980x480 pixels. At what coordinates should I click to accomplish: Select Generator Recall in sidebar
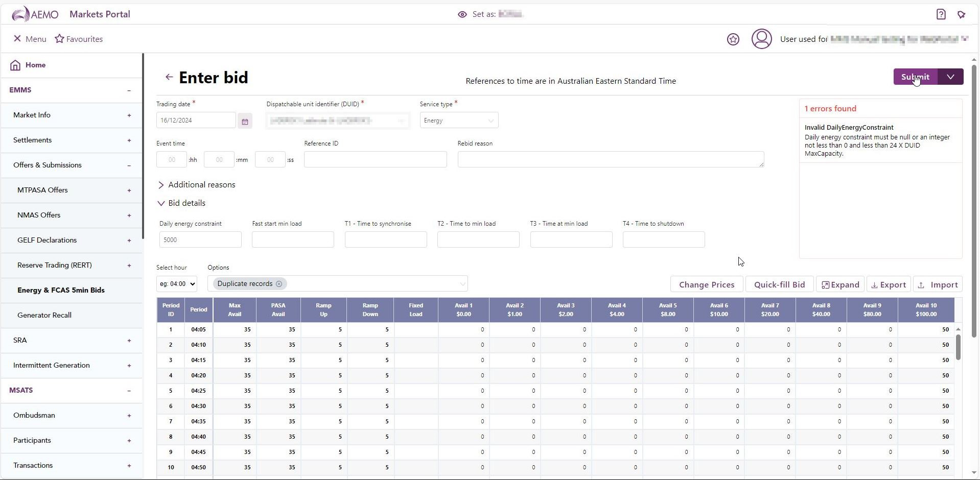(x=44, y=315)
